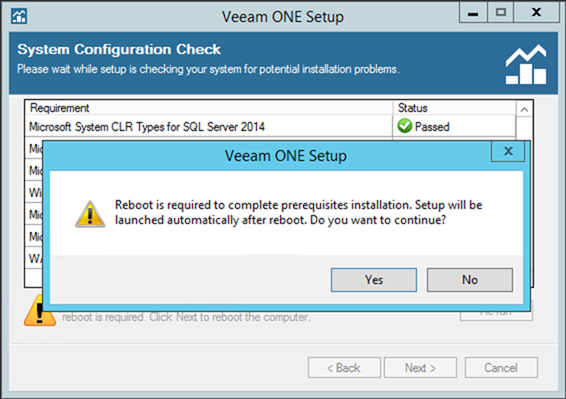The width and height of the screenshot is (566, 399).
Task: Click the Veeam ONE app icon in title bar
Action: [x=19, y=16]
